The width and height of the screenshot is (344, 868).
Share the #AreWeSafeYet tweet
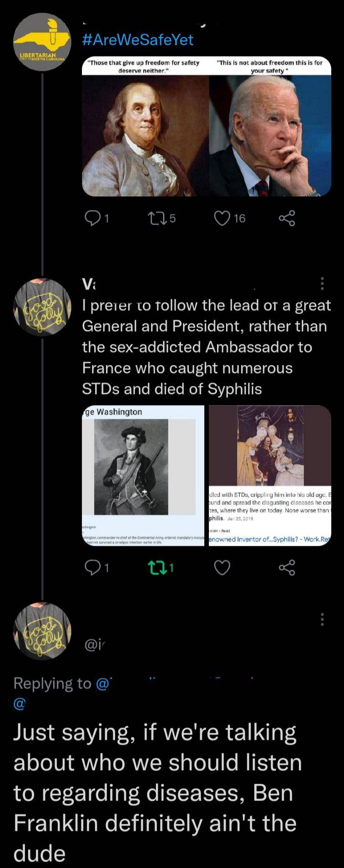point(287,219)
